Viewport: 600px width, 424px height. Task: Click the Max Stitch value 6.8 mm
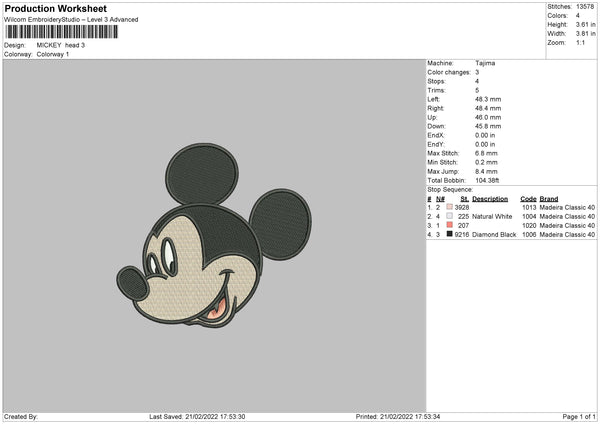[486, 153]
